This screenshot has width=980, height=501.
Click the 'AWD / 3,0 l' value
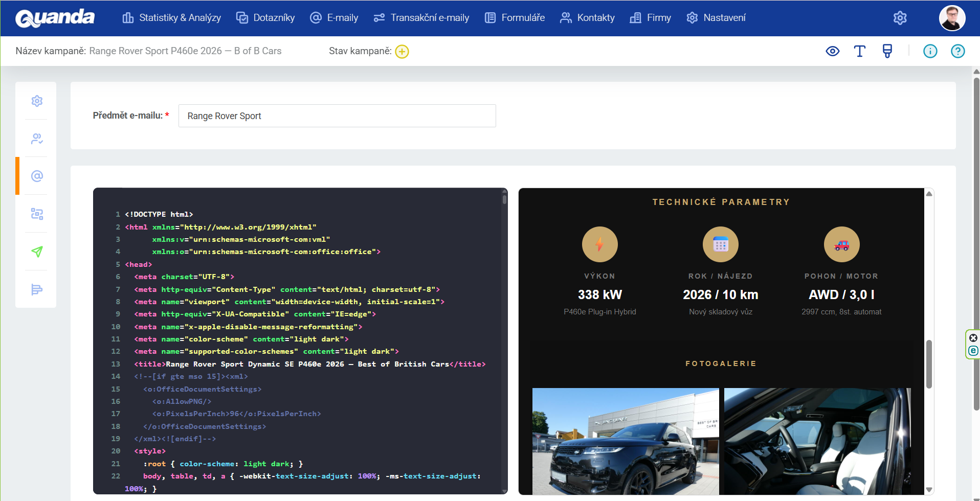(842, 295)
